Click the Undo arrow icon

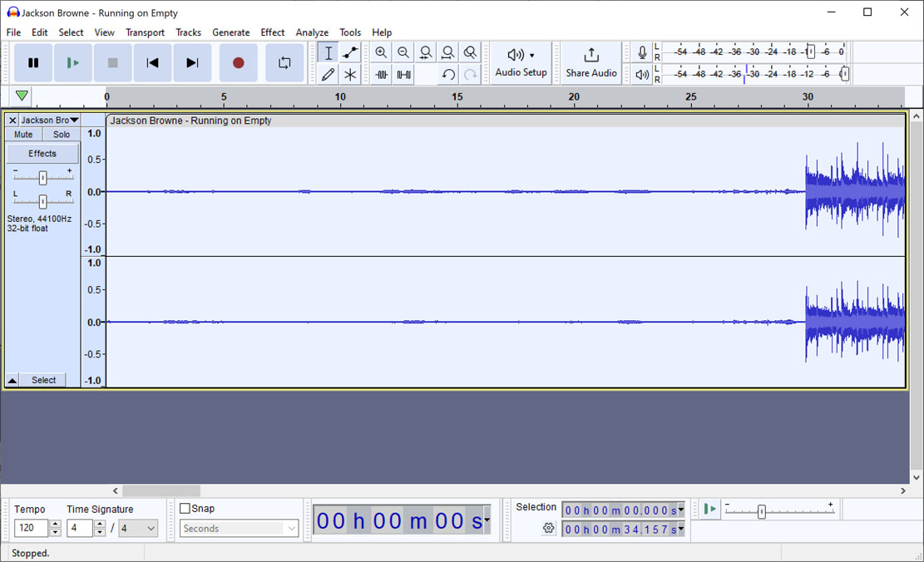coord(447,74)
